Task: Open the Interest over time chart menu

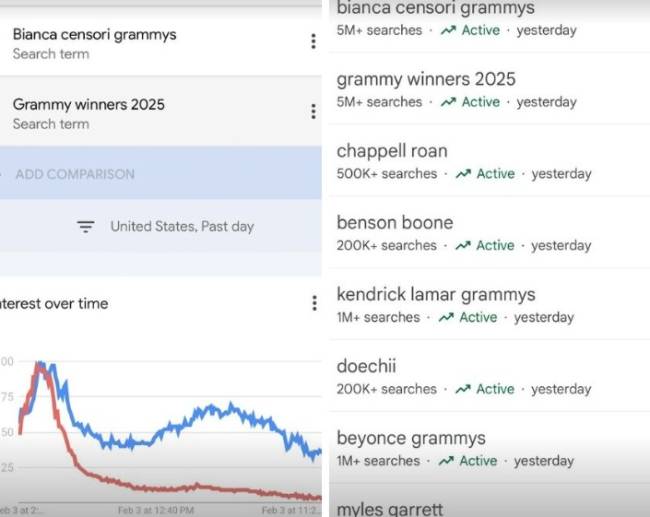Action: pyautogui.click(x=314, y=302)
